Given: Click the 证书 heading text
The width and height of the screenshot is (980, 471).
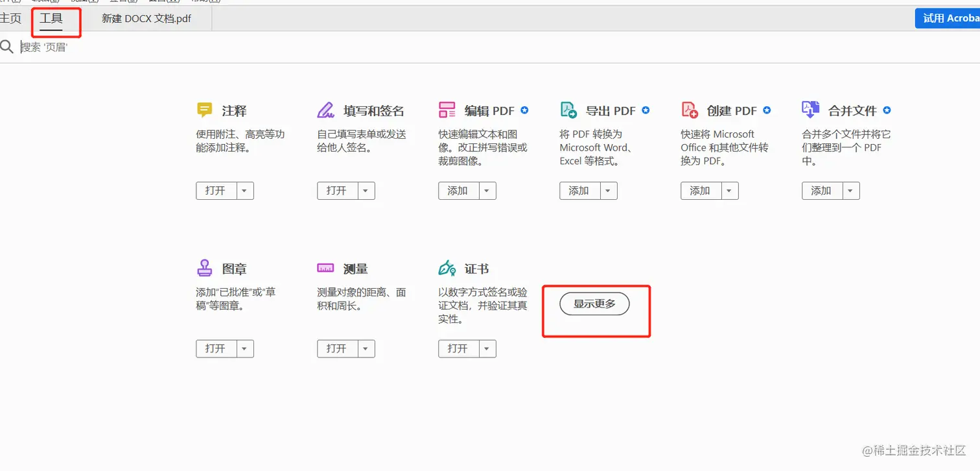Looking at the screenshot, I should [476, 269].
